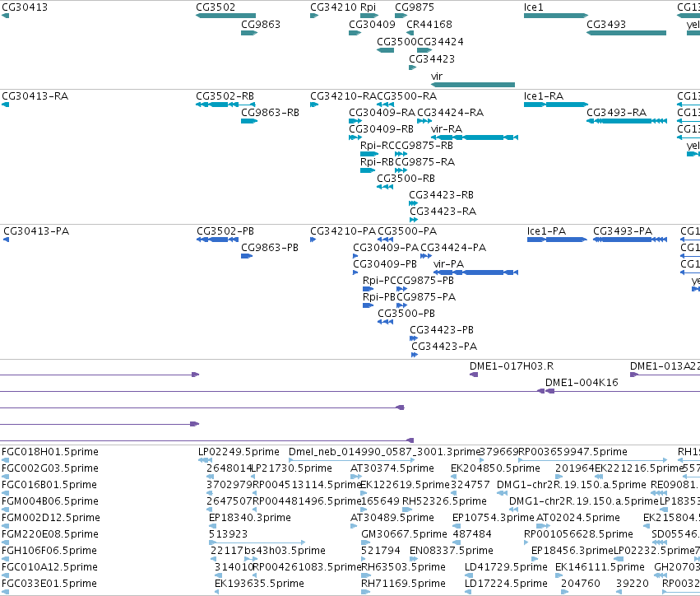Image resolution: width=700 pixels, height=596 pixels.
Task: Select transcript CG3502-RB
Action: tap(225, 96)
